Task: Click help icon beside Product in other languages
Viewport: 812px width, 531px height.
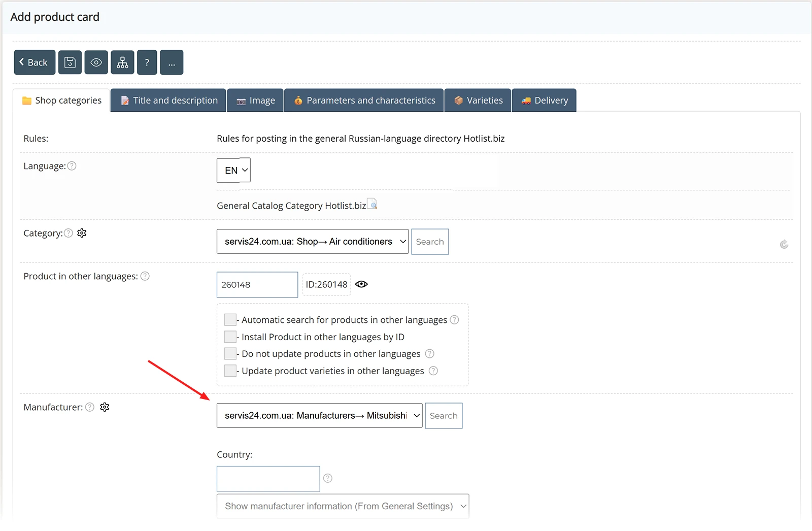Action: coord(145,276)
